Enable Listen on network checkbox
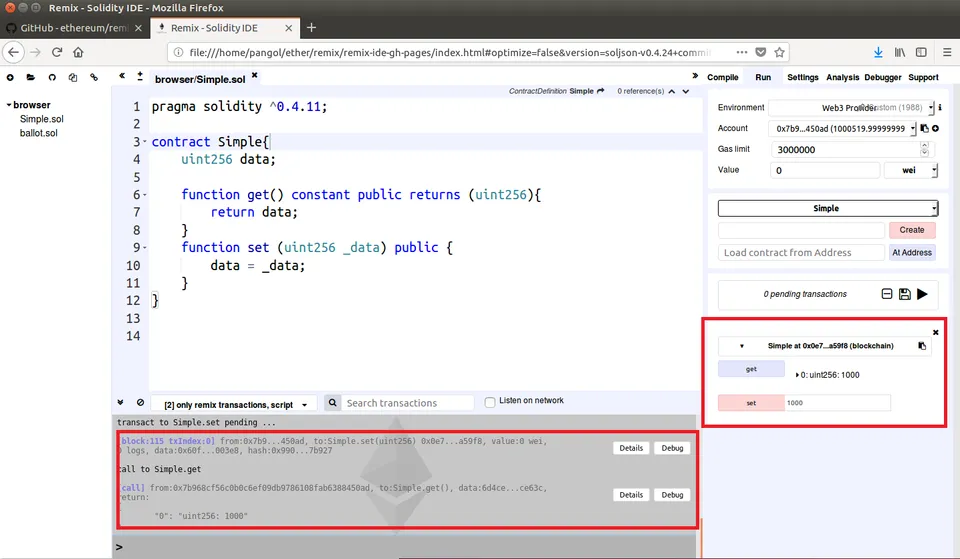The image size is (960, 559). (490, 402)
